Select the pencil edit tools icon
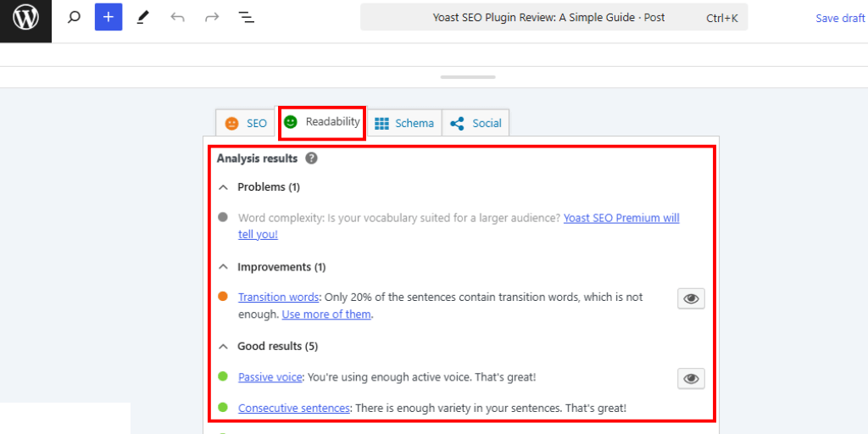Viewport: 868px width, 434px height. point(142,18)
